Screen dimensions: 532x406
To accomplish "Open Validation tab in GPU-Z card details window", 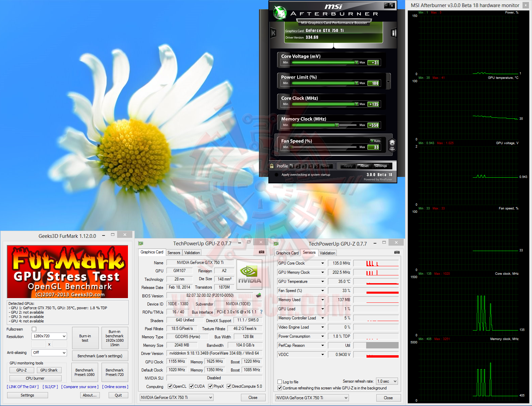I will 192,253.
